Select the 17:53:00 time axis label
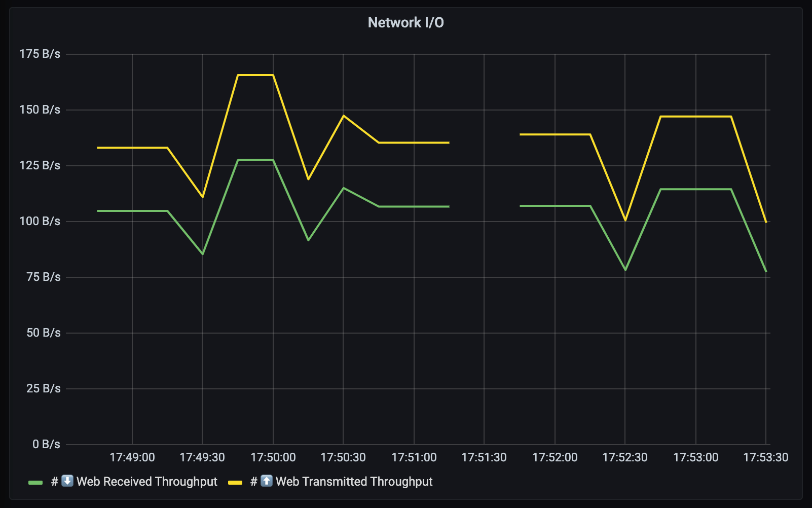This screenshot has width=812, height=508. click(x=695, y=457)
